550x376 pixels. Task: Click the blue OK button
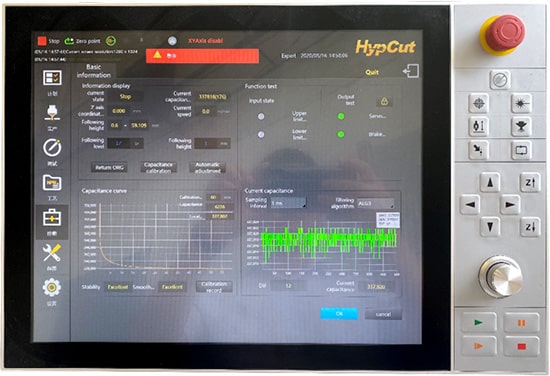(x=339, y=314)
